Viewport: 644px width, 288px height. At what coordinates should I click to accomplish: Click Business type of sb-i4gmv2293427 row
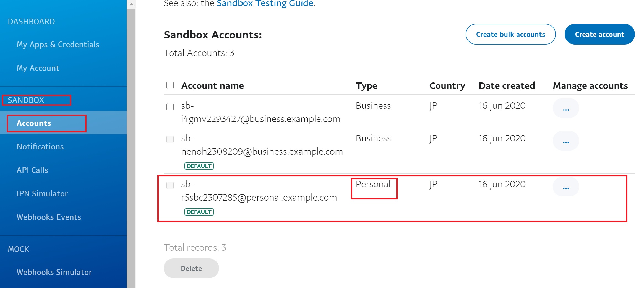pos(373,106)
